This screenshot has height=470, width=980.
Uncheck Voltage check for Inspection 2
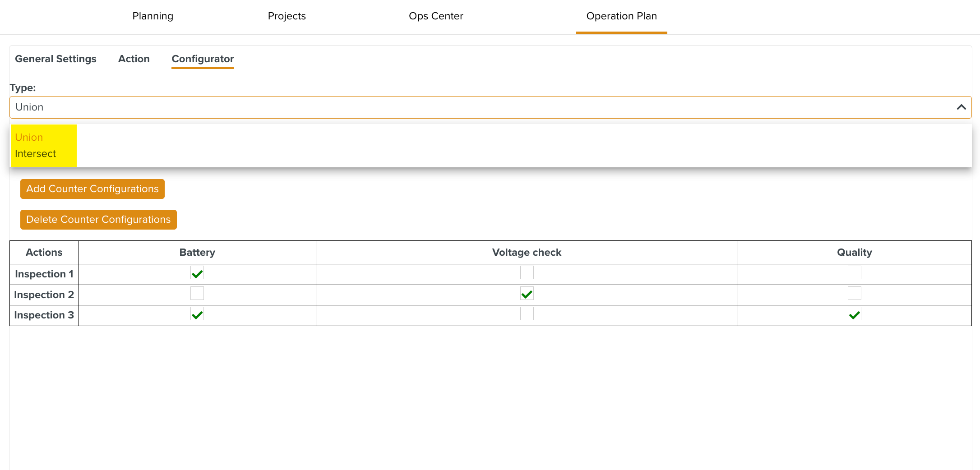[527, 294]
